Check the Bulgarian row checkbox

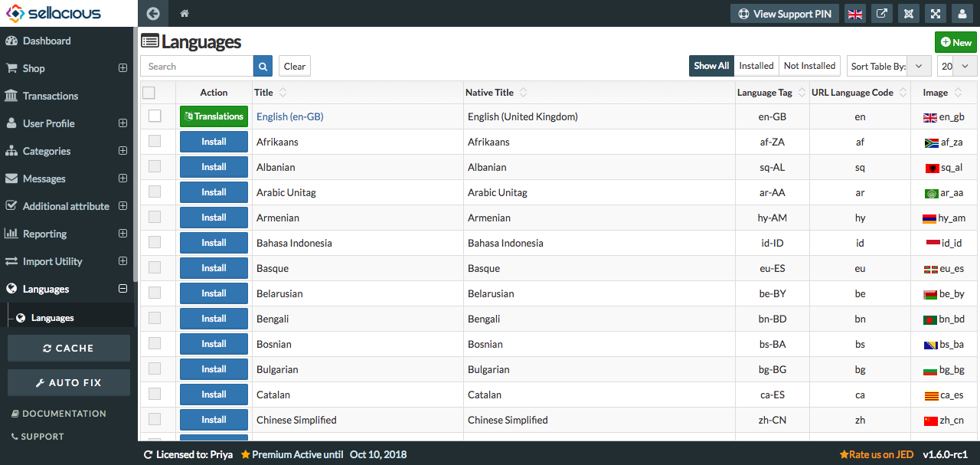click(x=155, y=368)
